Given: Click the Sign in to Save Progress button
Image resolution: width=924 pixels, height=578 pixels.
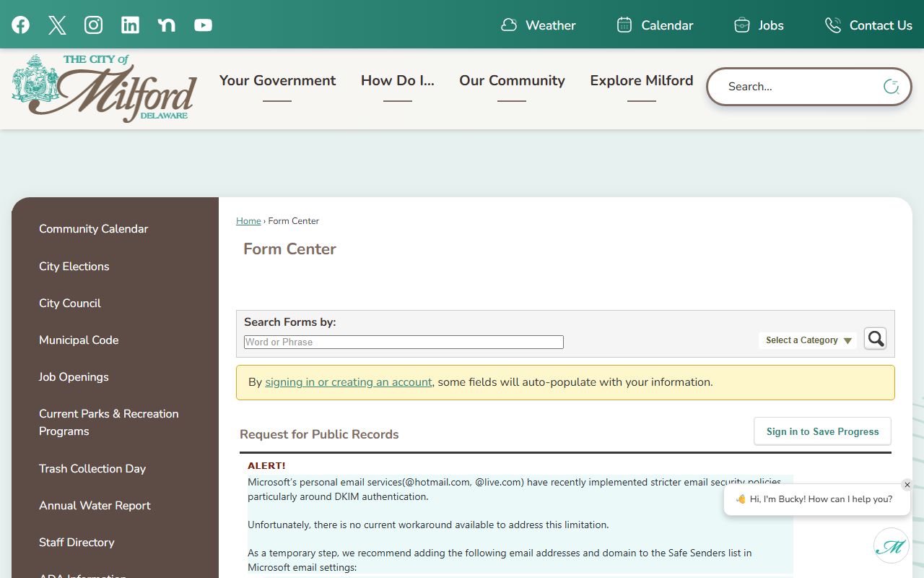Looking at the screenshot, I should (822, 431).
